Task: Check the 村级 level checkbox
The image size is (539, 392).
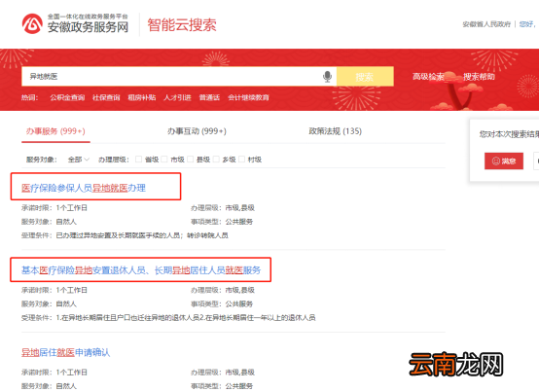Action: click(x=241, y=160)
